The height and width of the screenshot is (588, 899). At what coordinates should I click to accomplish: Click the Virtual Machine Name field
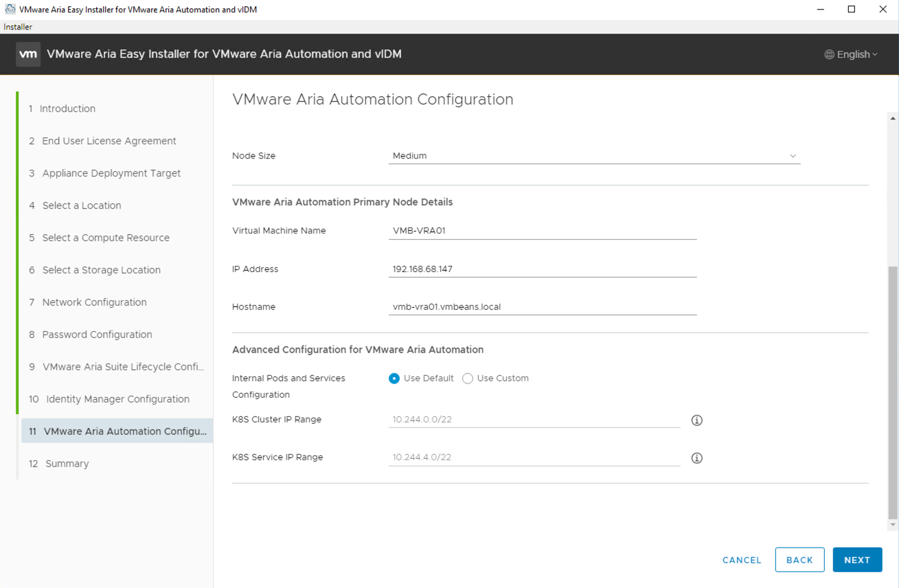543,231
